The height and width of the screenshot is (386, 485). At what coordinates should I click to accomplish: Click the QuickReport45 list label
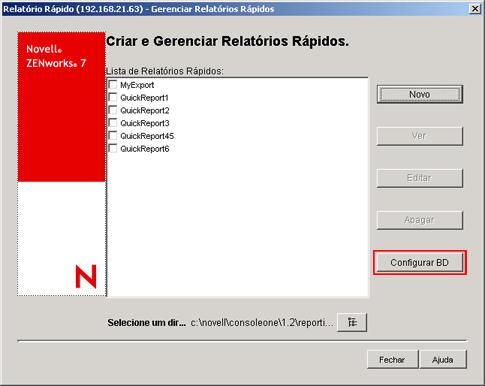tap(147, 136)
